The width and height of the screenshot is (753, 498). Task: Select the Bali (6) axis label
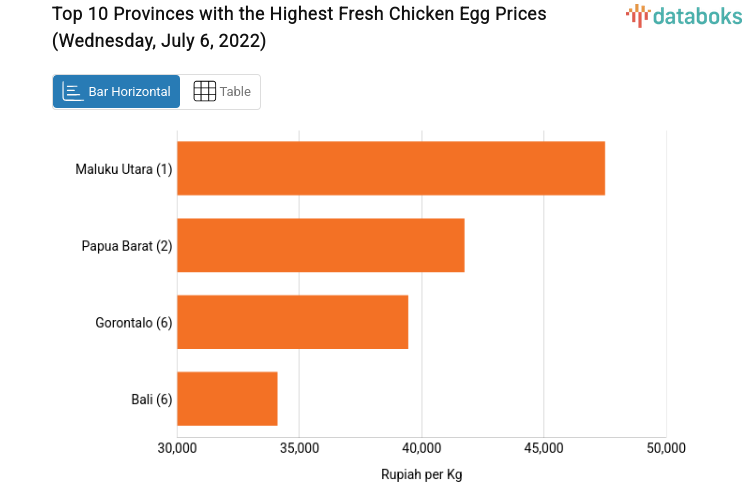click(x=152, y=400)
